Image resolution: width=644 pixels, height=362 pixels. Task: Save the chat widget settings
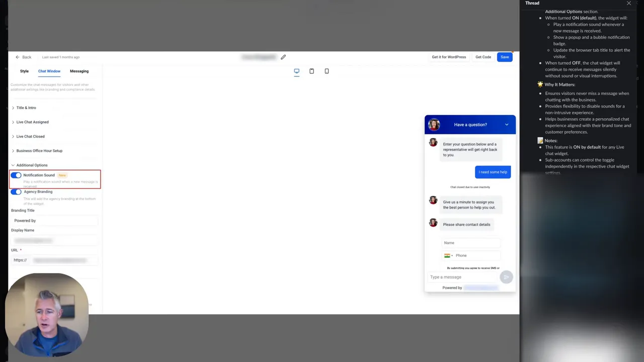coord(505,57)
